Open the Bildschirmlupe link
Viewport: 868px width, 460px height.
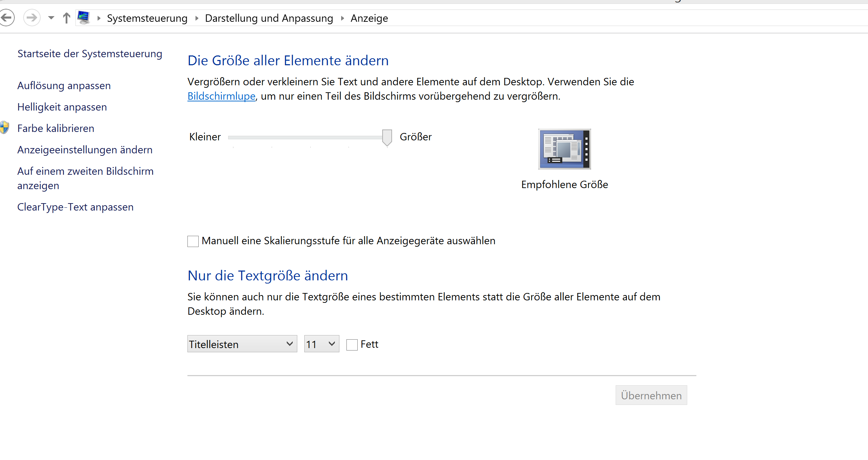click(x=221, y=96)
